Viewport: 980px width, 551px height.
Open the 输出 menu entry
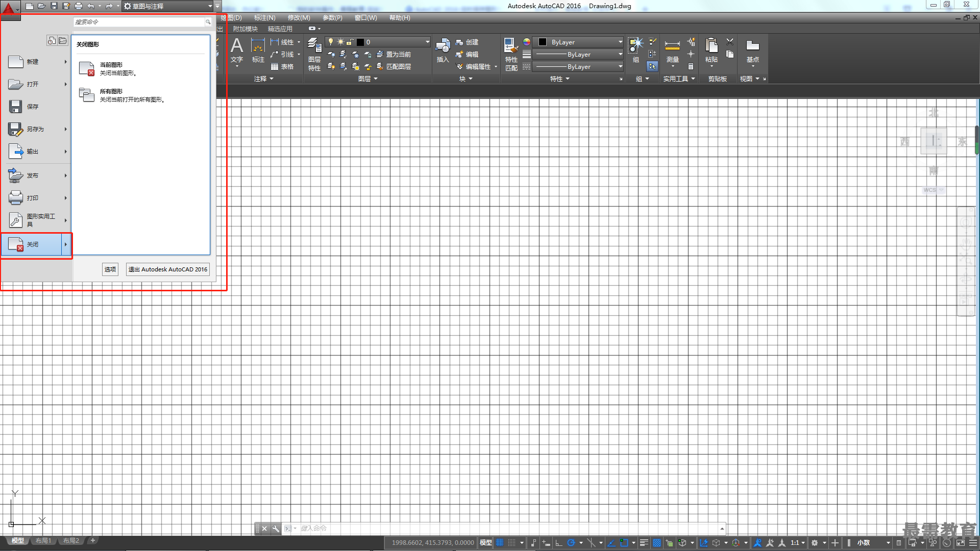(x=37, y=152)
